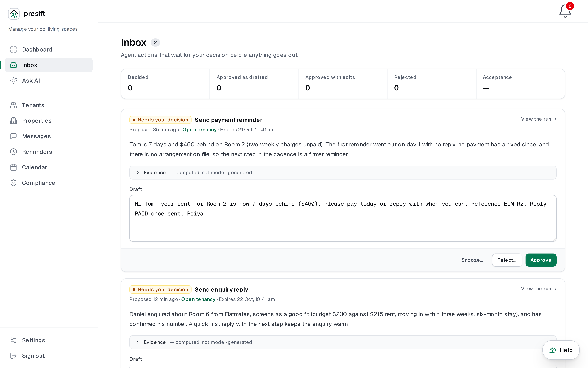
Task: Click the Inbox count badge showing 2
Action: tap(155, 43)
